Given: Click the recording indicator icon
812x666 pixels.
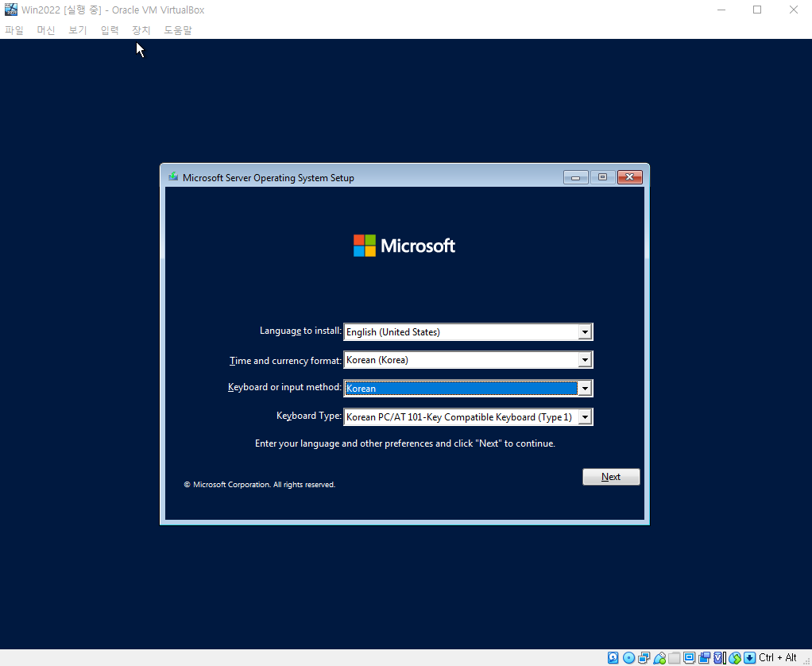Looking at the screenshot, I should (704, 658).
